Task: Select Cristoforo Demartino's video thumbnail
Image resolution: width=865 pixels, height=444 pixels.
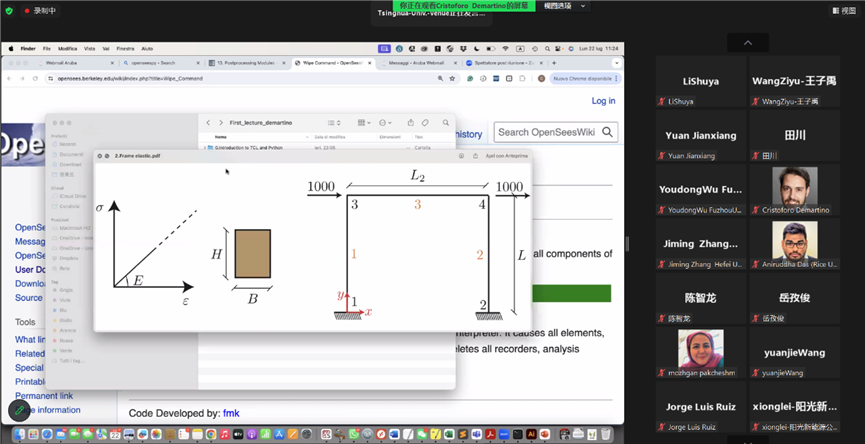Action: pos(795,187)
